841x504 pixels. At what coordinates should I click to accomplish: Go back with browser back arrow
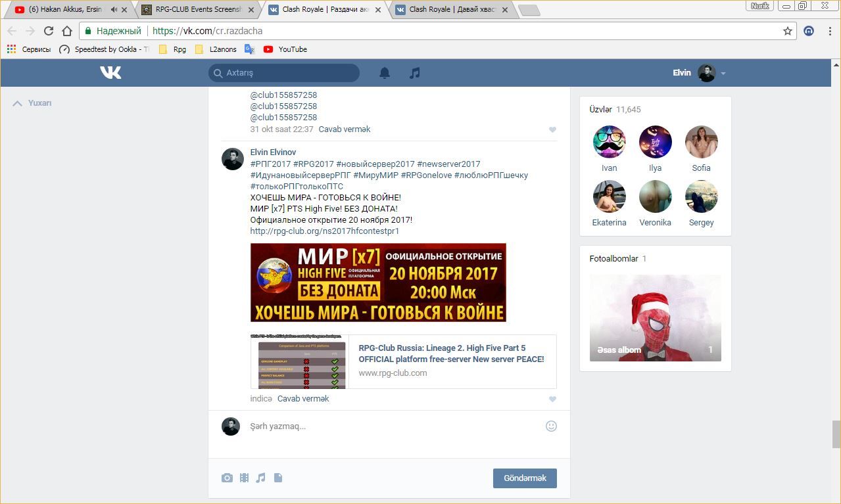click(x=12, y=31)
